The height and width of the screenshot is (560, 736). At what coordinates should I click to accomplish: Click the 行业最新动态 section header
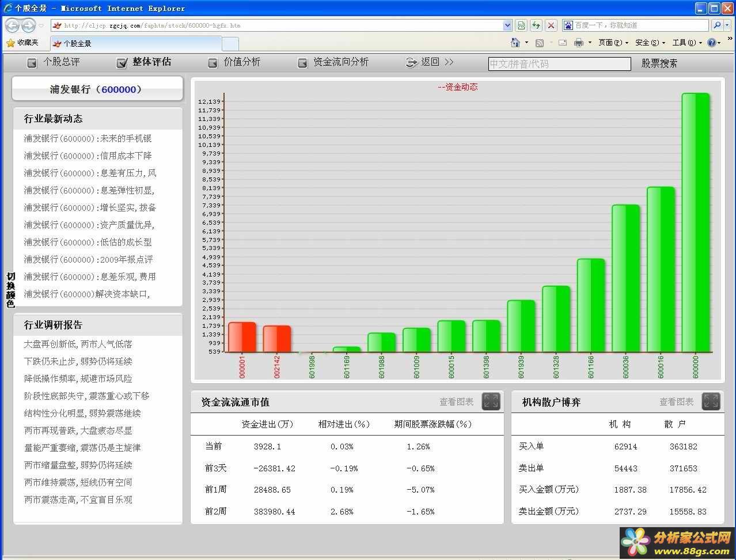coord(98,119)
